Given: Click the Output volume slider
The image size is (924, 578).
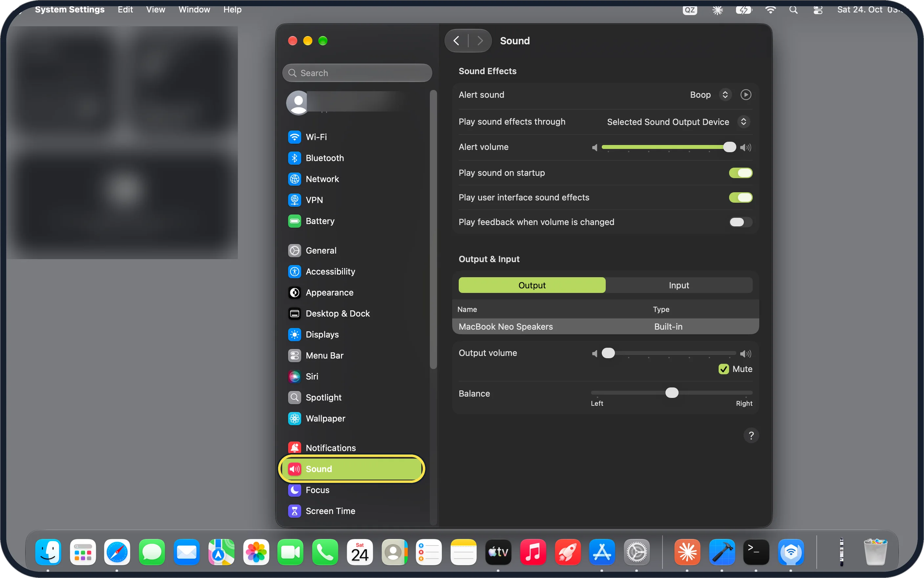Looking at the screenshot, I should point(668,353).
